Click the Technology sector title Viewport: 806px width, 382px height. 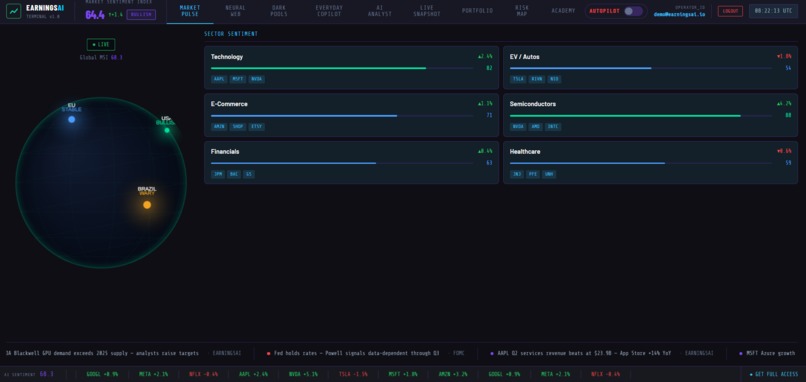[x=227, y=57]
